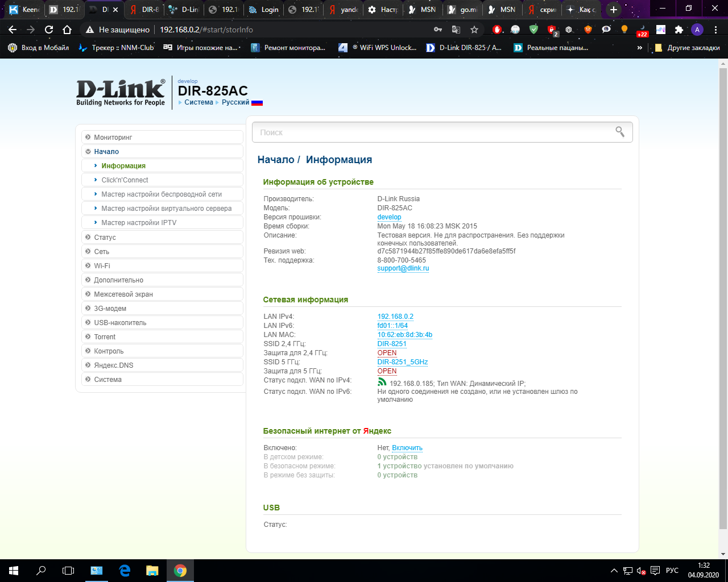The image size is (728, 582).
Task: Switch to the Login browser tab
Action: (x=264, y=10)
